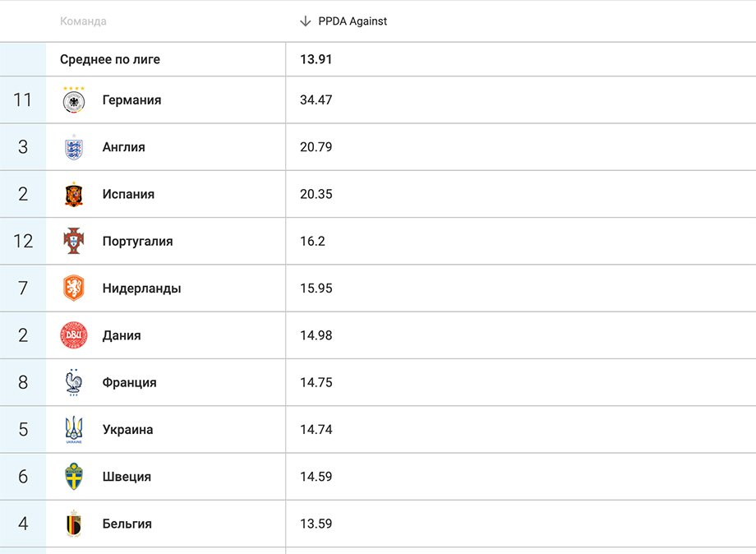Select the Denmark DBU round logo
Viewport: 756px width, 554px height.
[x=74, y=335]
